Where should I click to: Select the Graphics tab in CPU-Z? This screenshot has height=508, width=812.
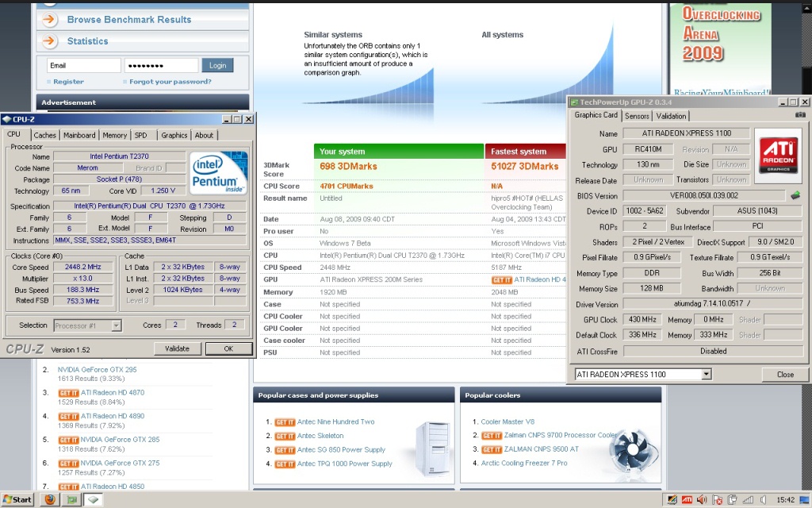[174, 135]
